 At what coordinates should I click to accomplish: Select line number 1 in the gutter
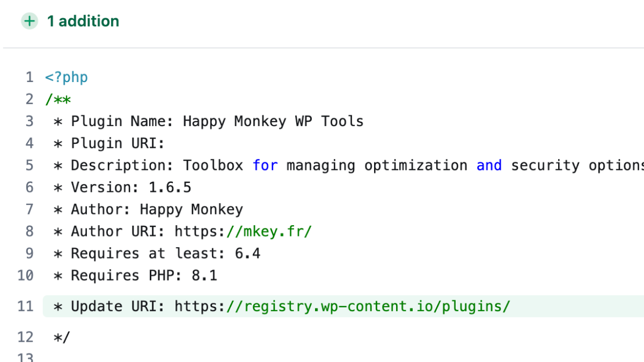(x=29, y=77)
